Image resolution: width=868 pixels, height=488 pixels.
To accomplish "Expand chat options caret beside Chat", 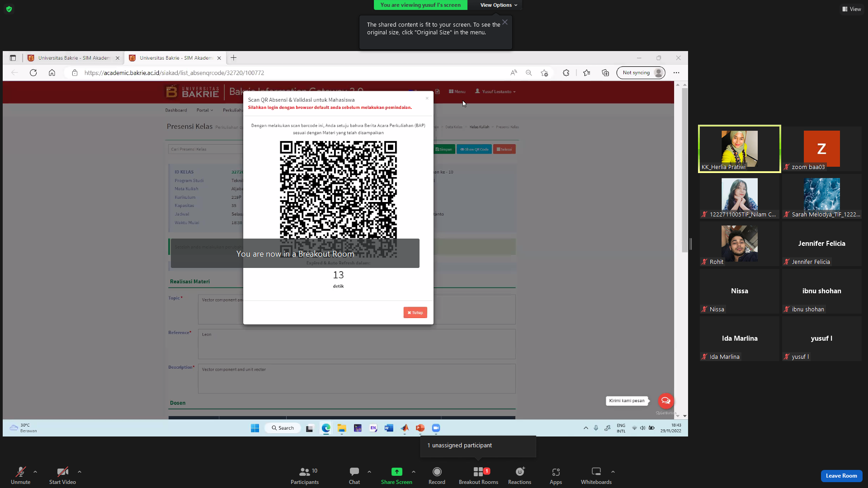I will tap(369, 472).
